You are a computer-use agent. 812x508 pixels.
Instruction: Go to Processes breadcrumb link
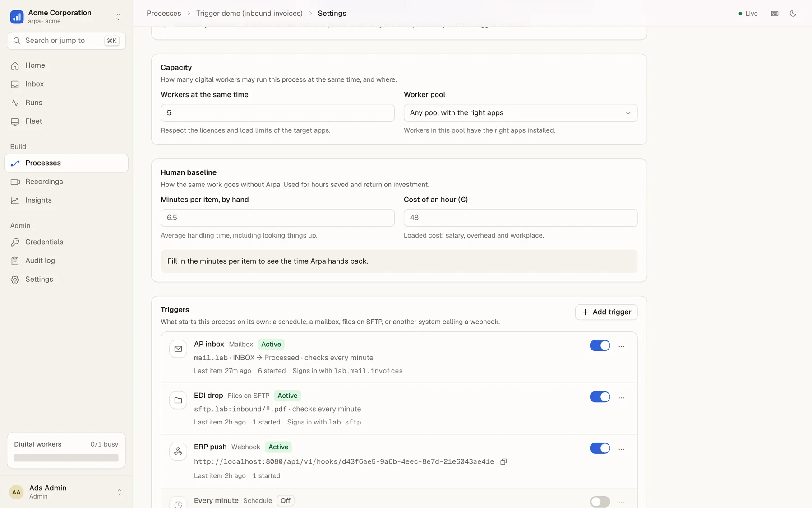(164, 14)
